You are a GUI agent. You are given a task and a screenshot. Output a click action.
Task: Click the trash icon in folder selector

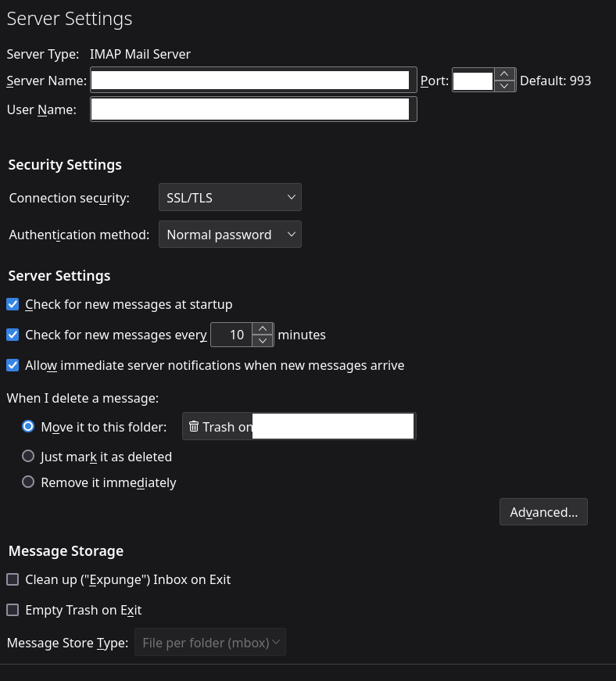(x=194, y=426)
